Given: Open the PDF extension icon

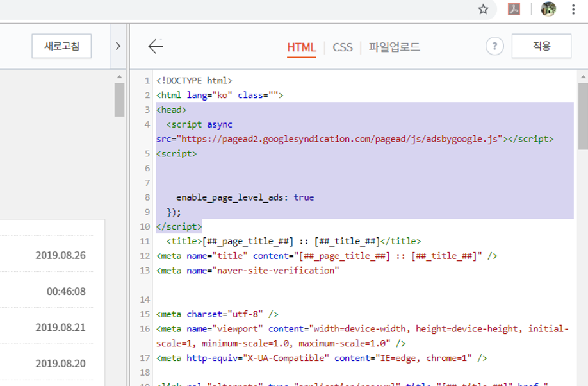Looking at the screenshot, I should tap(514, 9).
